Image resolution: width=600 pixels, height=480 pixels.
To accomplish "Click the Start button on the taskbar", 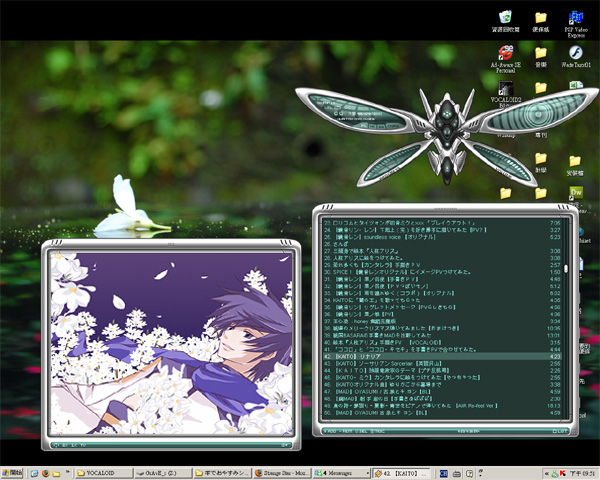I will (11, 473).
